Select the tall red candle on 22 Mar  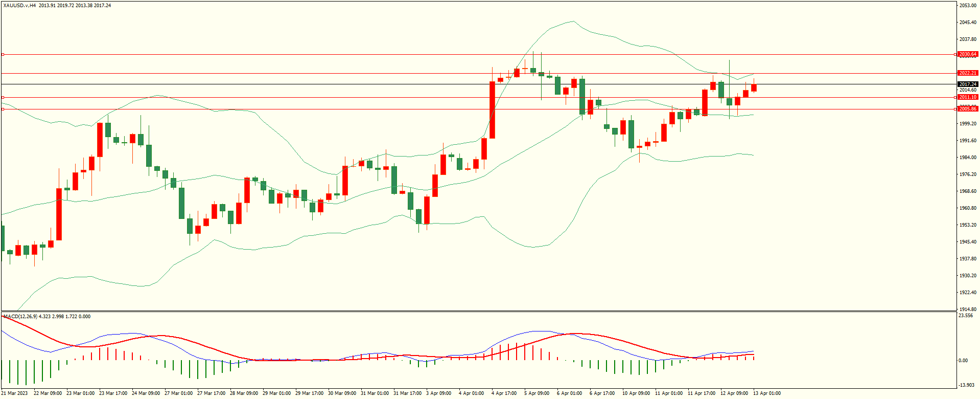(59, 214)
